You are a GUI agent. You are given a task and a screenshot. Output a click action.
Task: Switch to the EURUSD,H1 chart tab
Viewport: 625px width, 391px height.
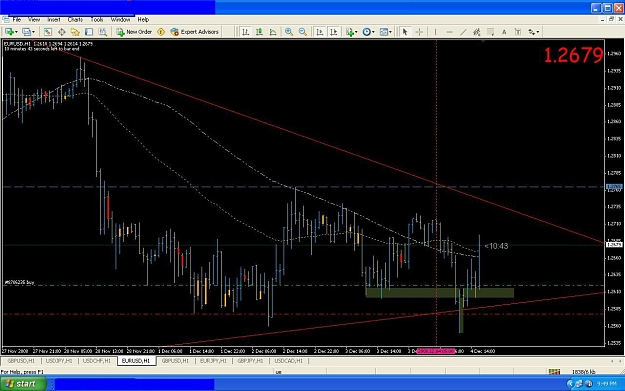point(136,361)
